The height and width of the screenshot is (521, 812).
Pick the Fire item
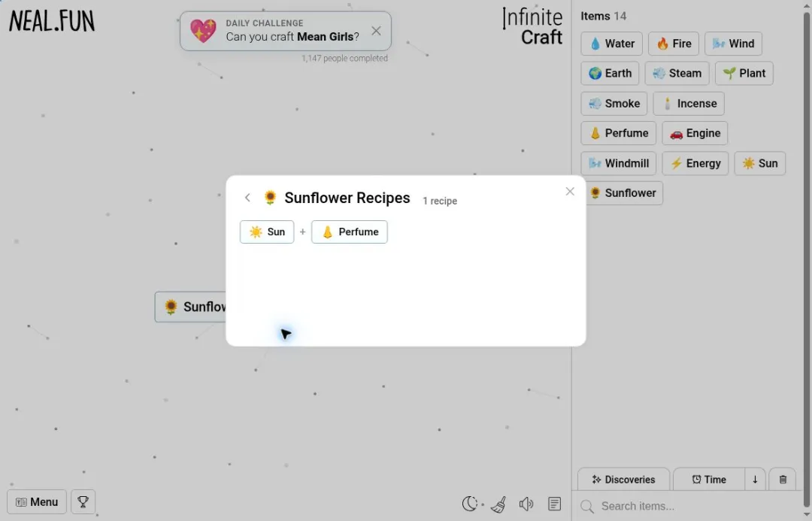coord(674,44)
